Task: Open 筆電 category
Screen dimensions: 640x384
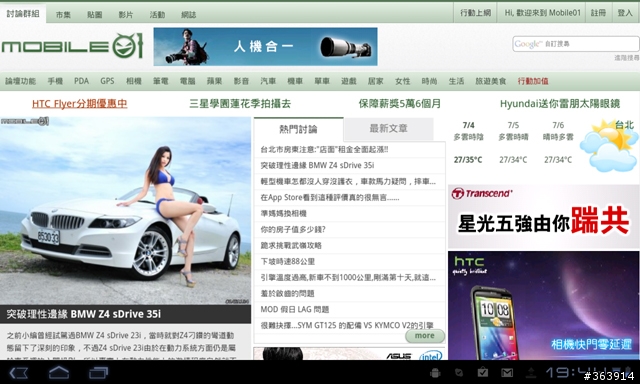Action: [160, 81]
